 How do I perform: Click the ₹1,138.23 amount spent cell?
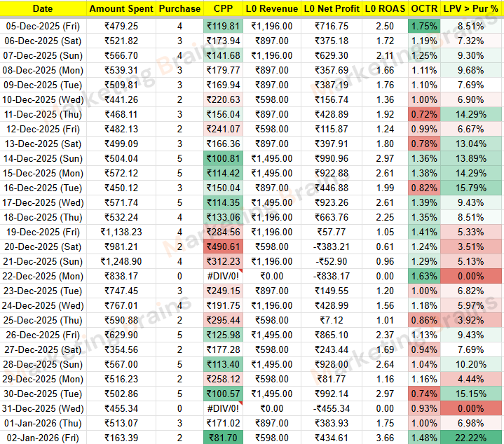tap(121, 232)
